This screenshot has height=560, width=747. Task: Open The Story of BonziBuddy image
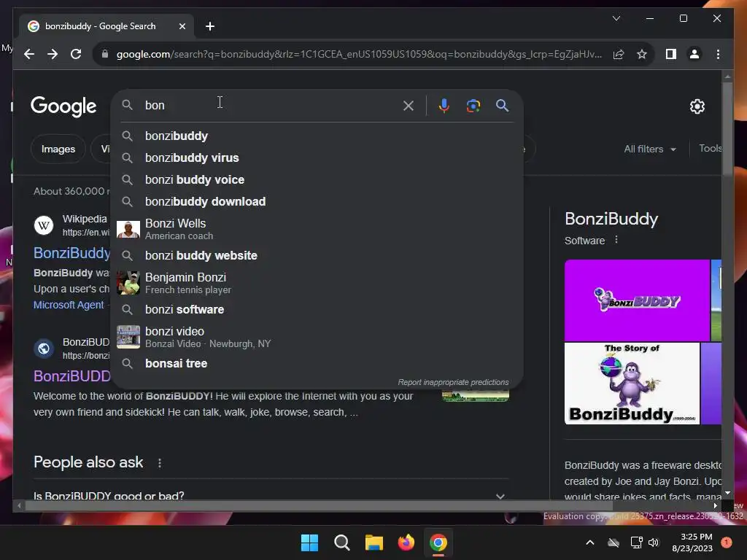coord(632,384)
